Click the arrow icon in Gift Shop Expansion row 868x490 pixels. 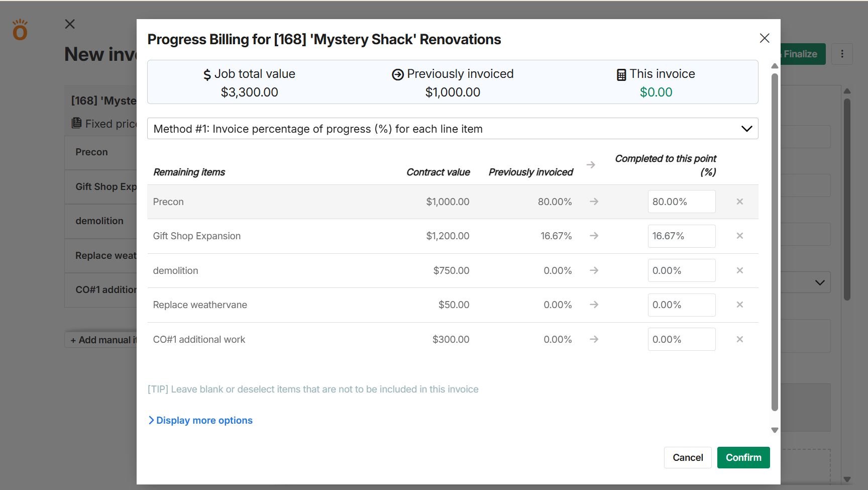pos(594,236)
